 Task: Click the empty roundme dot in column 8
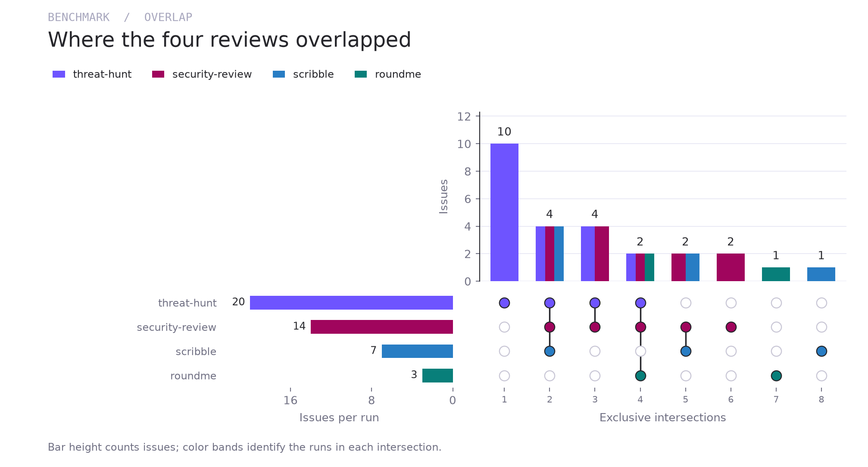[821, 376]
